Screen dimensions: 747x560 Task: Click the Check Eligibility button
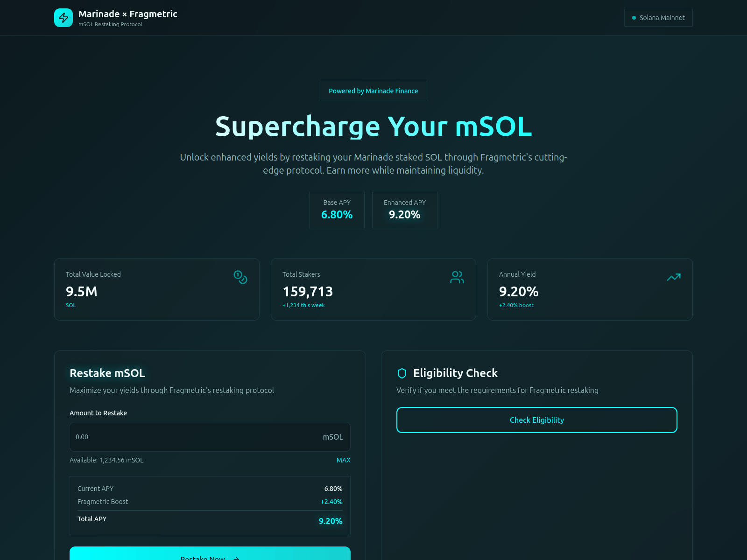point(537,420)
